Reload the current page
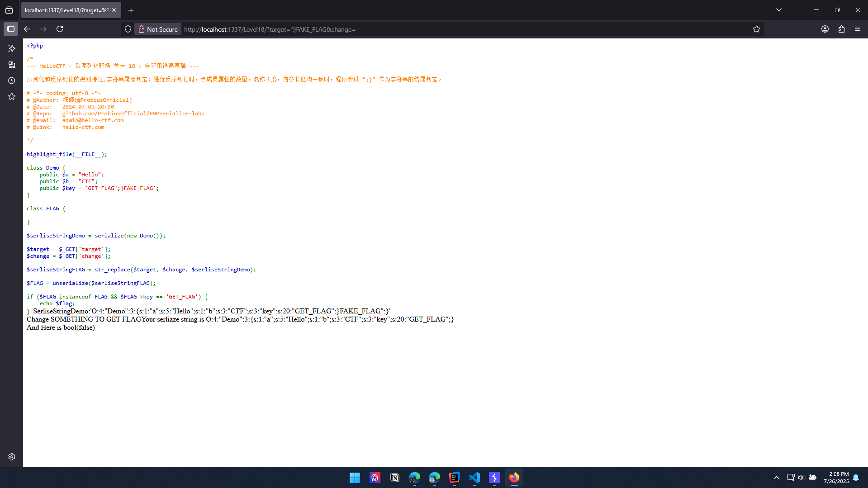The width and height of the screenshot is (868, 488). (x=60, y=29)
